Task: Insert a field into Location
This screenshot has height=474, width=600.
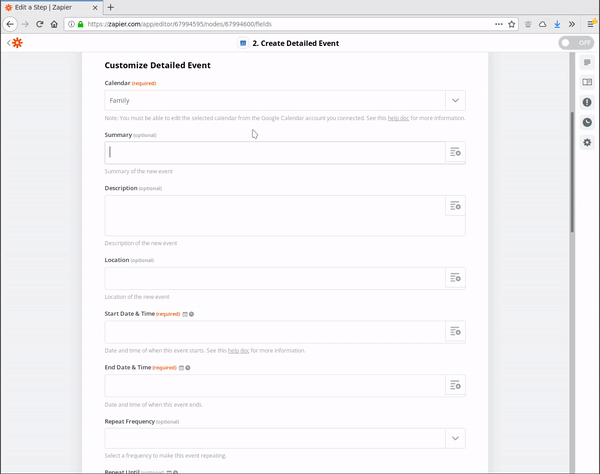Action: [455, 278]
